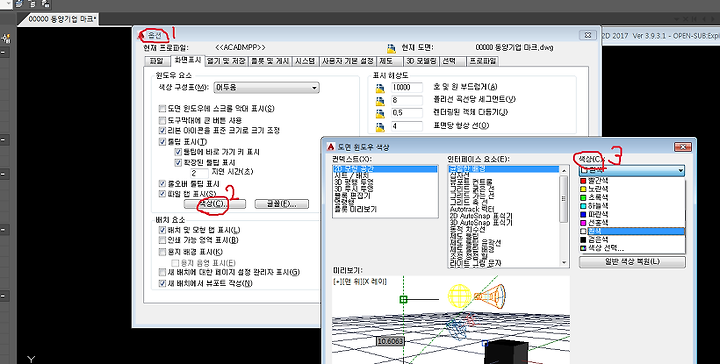
Task: Choose cyan 하늘색 from color list
Action: (632, 205)
